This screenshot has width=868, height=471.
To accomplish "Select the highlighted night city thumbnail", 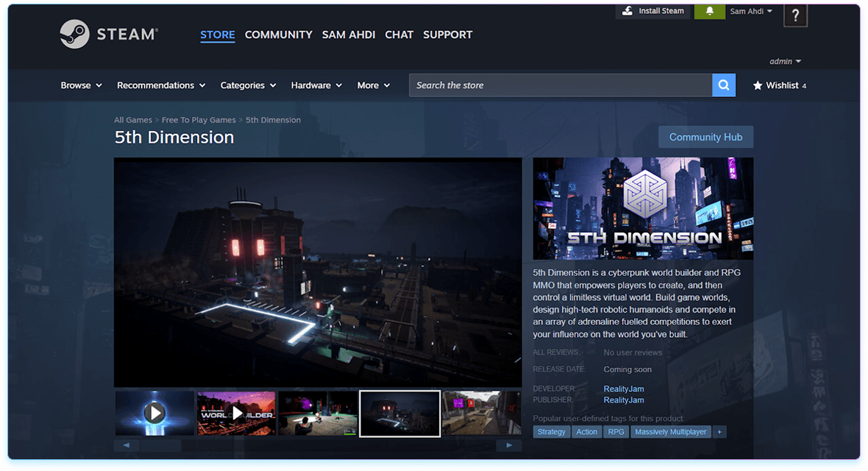I will [399, 414].
